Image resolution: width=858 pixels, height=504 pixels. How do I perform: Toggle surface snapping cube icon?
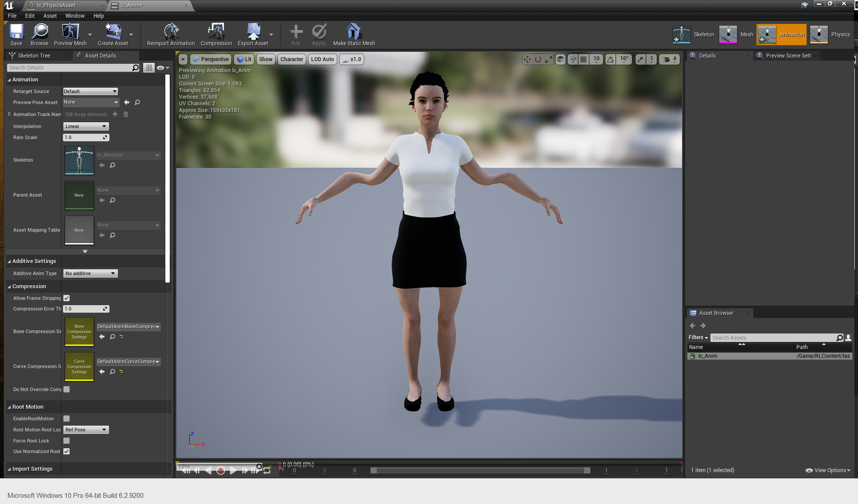point(561,59)
